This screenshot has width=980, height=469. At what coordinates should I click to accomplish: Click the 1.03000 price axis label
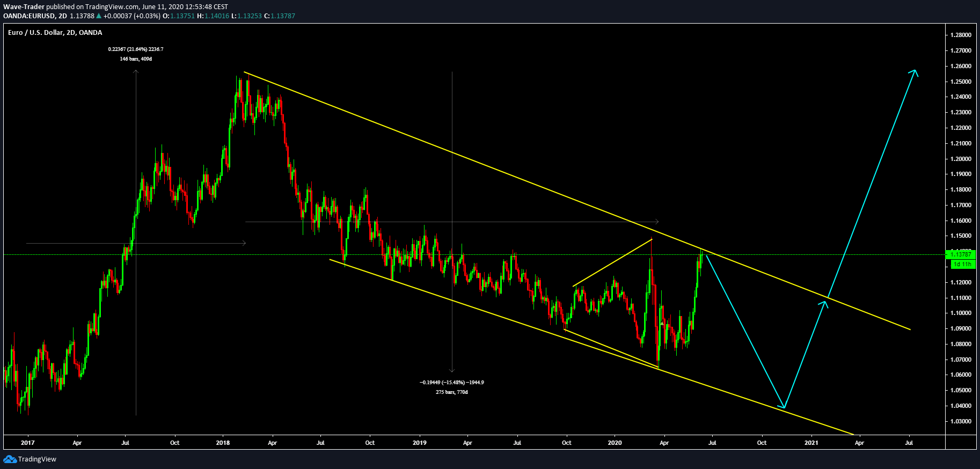(961, 421)
